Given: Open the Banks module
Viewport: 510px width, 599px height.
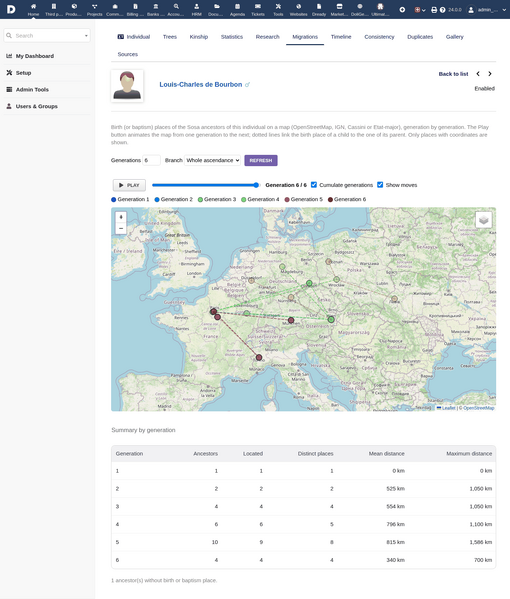Looking at the screenshot, I should [x=155, y=10].
